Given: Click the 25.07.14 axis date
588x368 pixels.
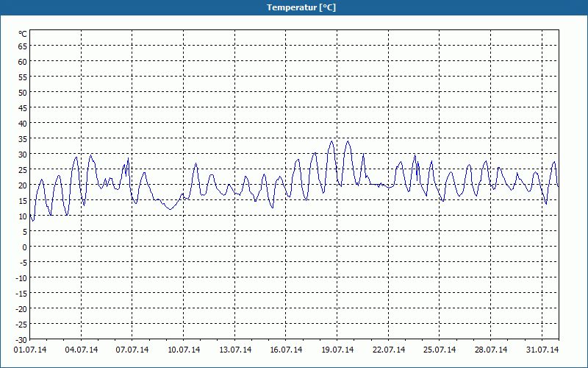Looking at the screenshot, I should tap(440, 350).
